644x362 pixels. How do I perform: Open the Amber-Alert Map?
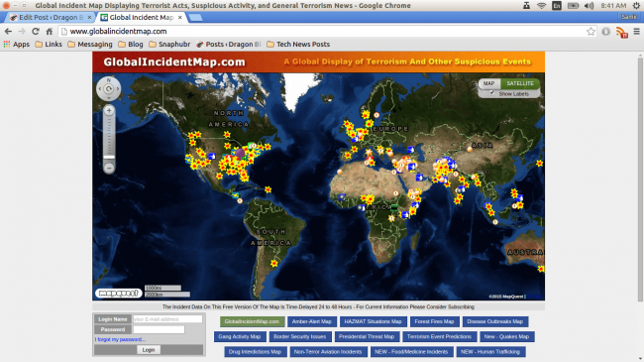point(312,321)
